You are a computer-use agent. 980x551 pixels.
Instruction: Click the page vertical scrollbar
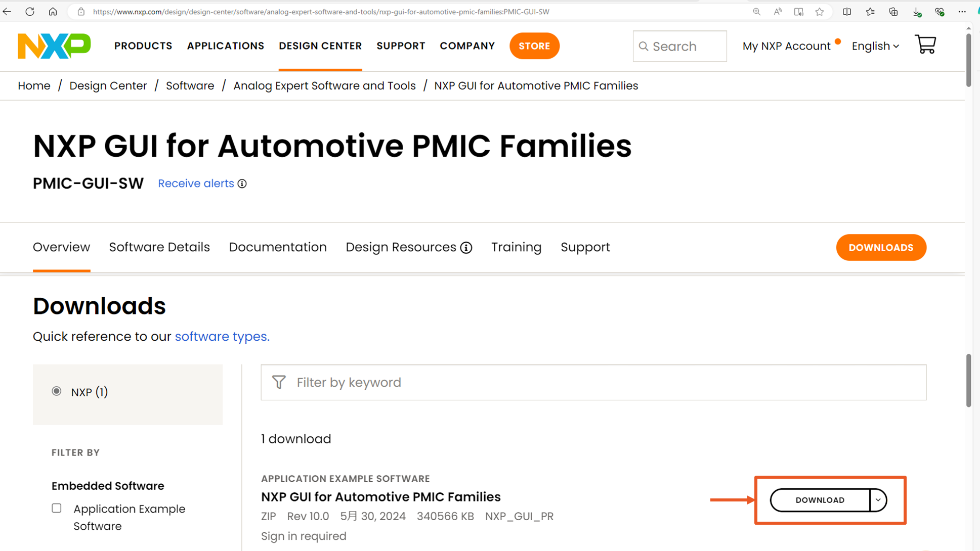point(968,380)
